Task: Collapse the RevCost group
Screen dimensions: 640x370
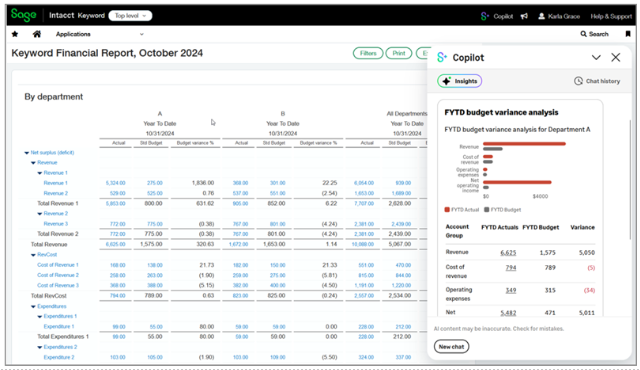Action: point(33,255)
